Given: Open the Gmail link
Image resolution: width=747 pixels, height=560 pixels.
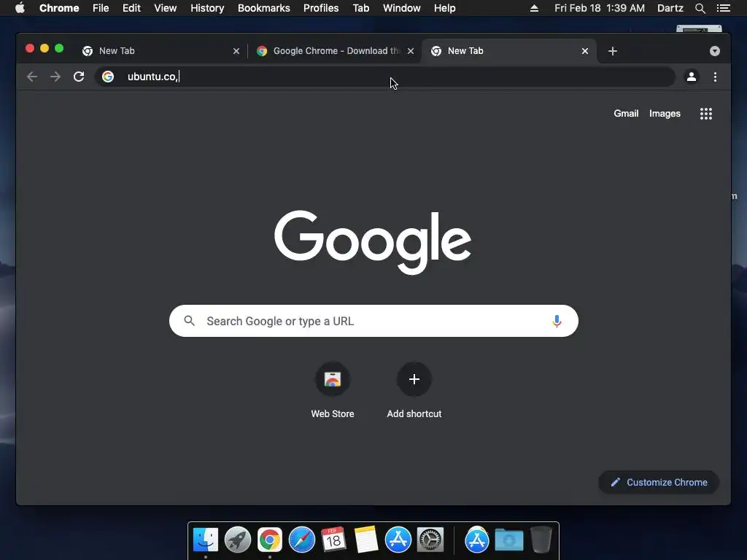Looking at the screenshot, I should pyautogui.click(x=626, y=113).
